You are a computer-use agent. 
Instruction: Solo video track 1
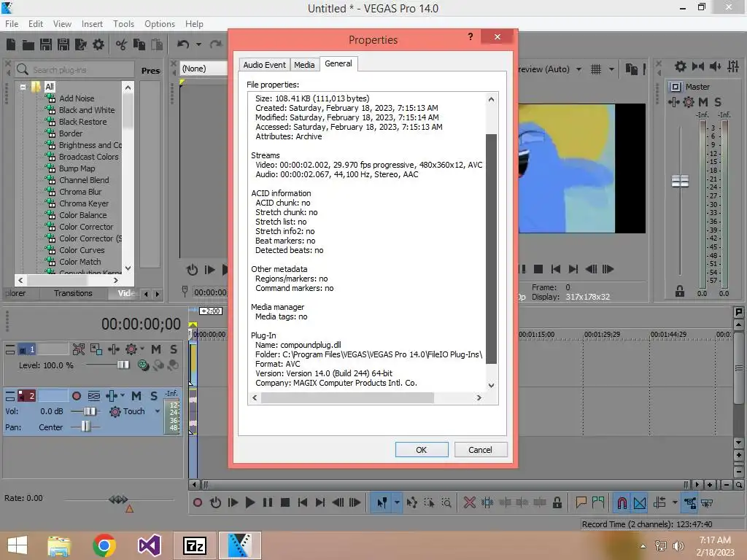174,349
